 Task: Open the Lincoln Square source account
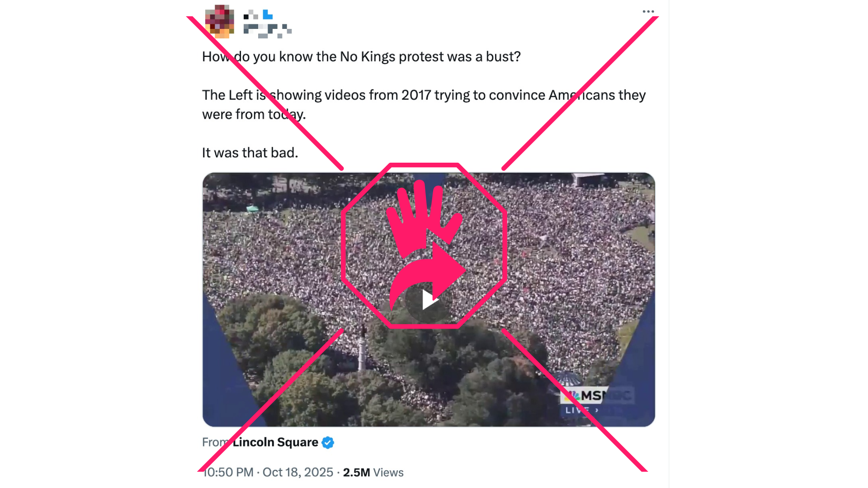tap(275, 442)
